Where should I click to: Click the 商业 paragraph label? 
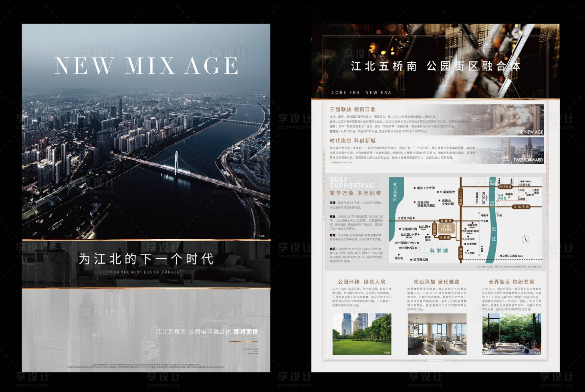333,216
